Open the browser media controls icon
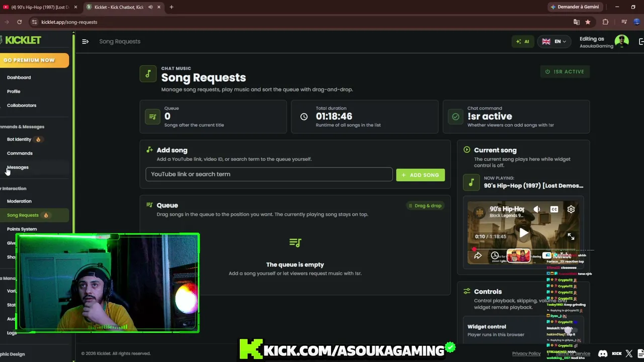The image size is (644, 362). (624, 22)
